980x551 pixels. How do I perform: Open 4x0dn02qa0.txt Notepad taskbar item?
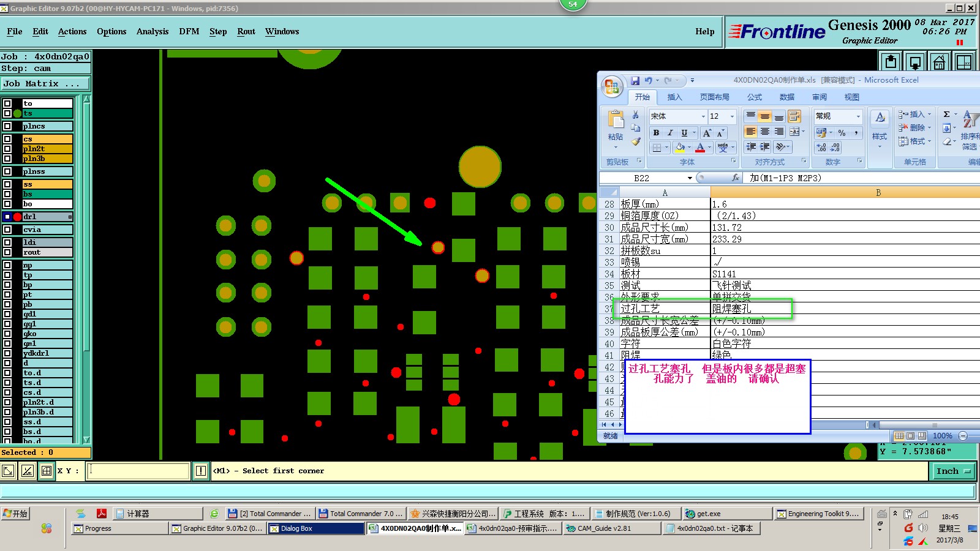[710, 528]
